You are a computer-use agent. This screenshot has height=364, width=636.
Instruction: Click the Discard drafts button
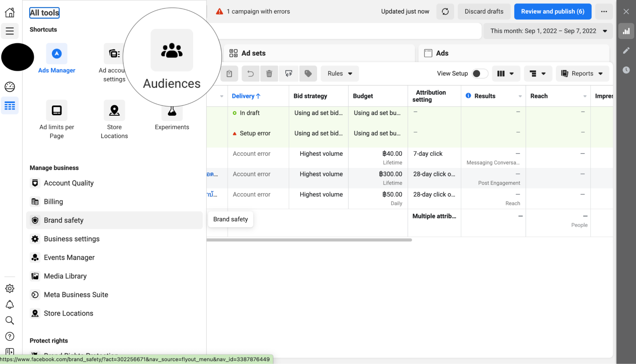pyautogui.click(x=484, y=12)
